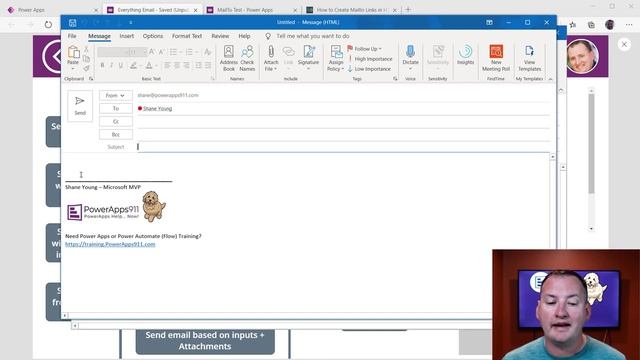Cut selection with the scissors icon

[x=86, y=49]
